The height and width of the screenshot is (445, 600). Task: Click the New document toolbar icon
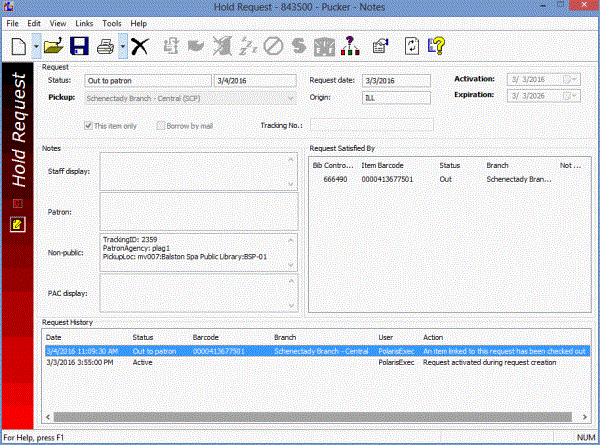pyautogui.click(x=18, y=45)
